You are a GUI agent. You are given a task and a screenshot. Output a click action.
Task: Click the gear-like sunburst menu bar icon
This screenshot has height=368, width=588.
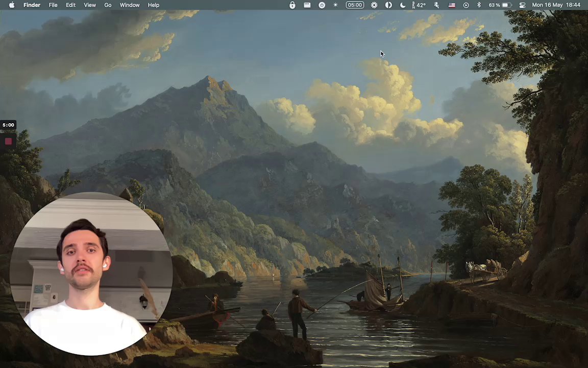(374, 5)
